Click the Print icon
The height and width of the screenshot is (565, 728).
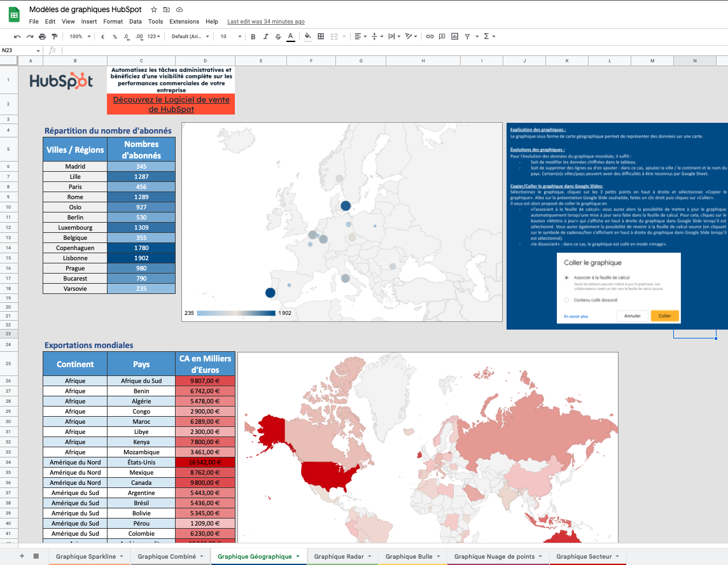[x=42, y=37]
